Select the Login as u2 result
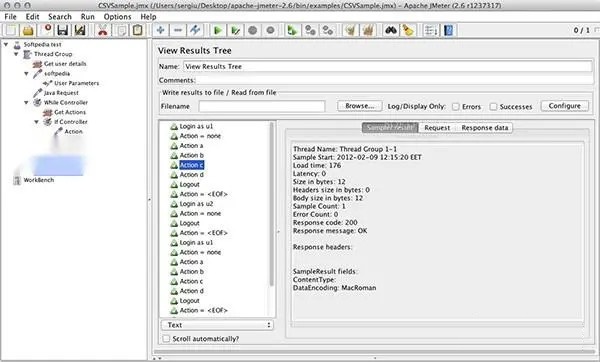The image size is (600, 362). [196, 204]
